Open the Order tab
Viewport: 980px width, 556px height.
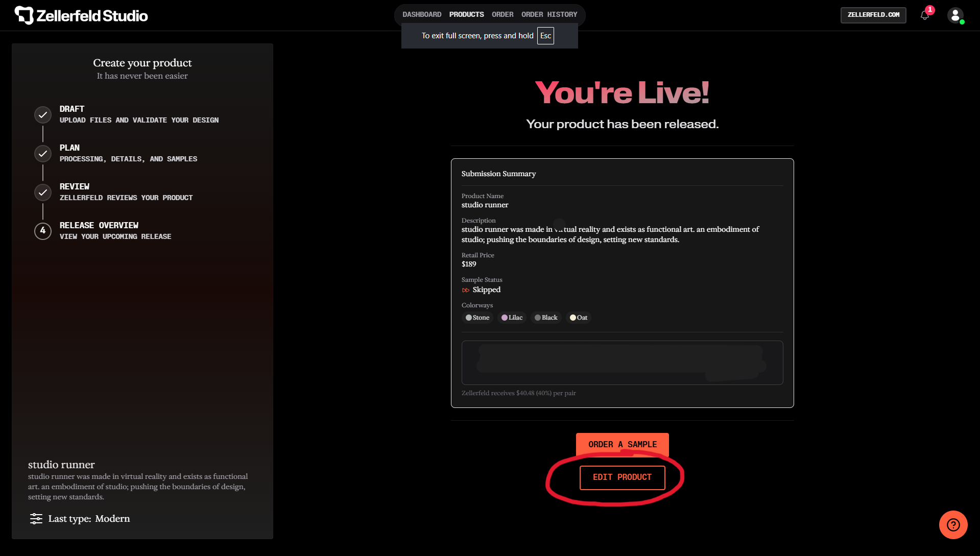[503, 14]
